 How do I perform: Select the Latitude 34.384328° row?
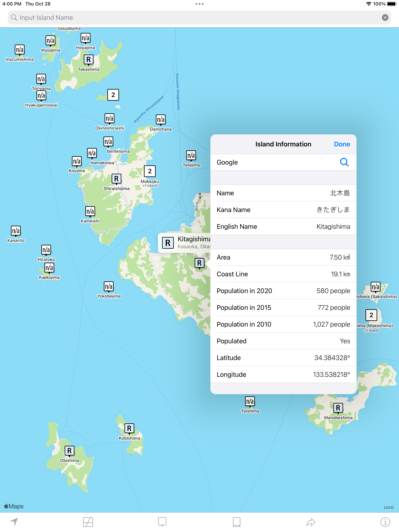point(283,358)
